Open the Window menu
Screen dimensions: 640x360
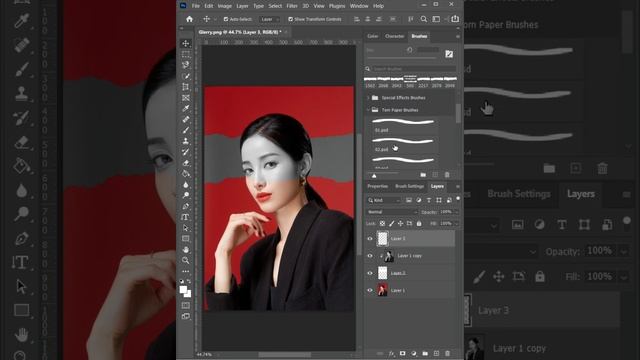(359, 6)
